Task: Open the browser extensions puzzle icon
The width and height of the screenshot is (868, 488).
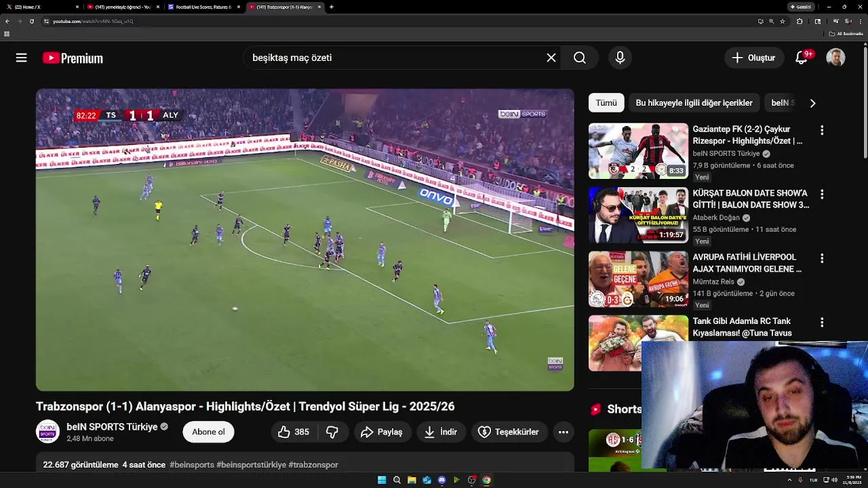Action: pyautogui.click(x=800, y=21)
